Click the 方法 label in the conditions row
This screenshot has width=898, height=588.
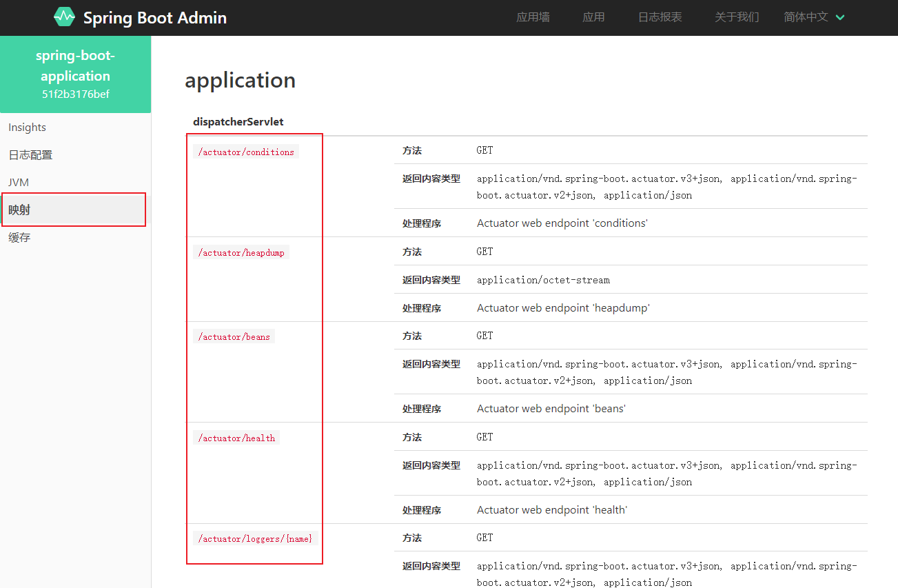coord(412,150)
